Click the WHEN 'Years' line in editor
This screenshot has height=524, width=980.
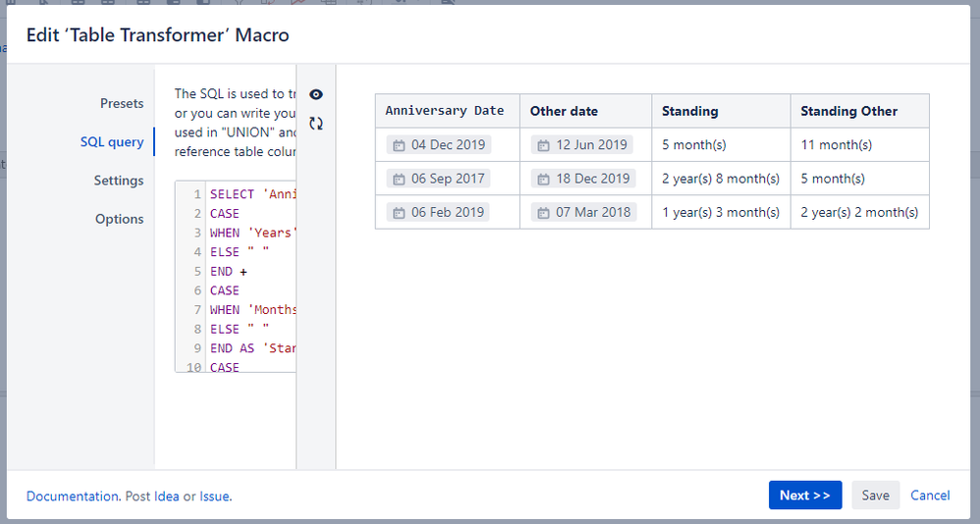click(252, 233)
